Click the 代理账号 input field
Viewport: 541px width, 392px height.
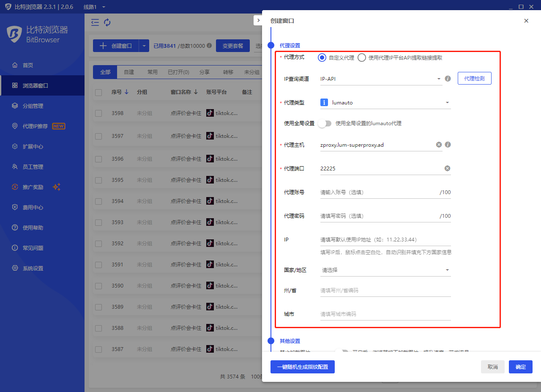378,192
